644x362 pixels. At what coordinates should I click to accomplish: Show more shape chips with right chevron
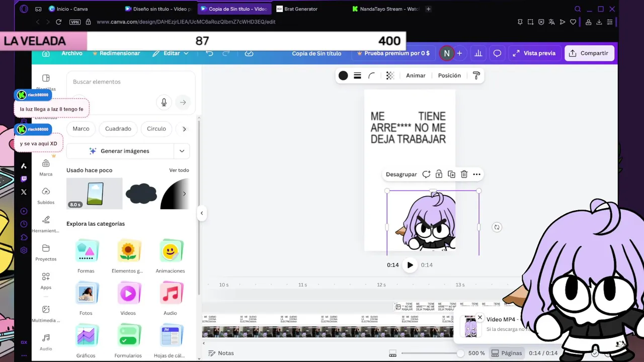tap(184, 129)
